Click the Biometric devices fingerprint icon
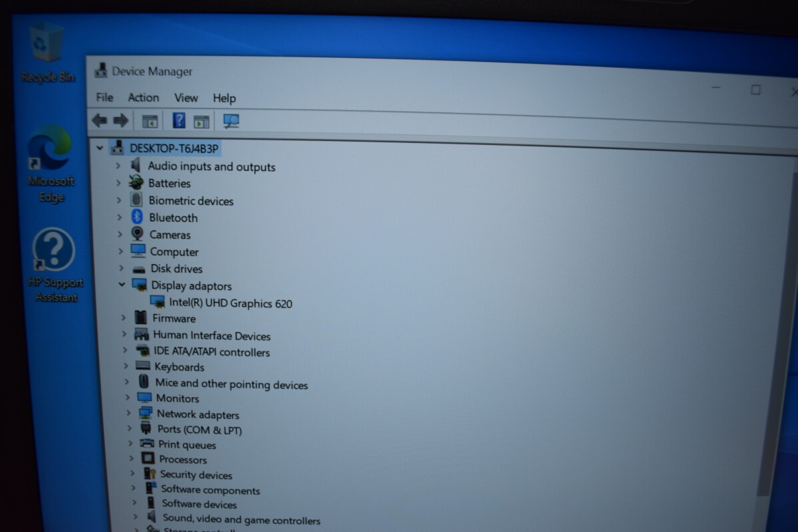 137,200
